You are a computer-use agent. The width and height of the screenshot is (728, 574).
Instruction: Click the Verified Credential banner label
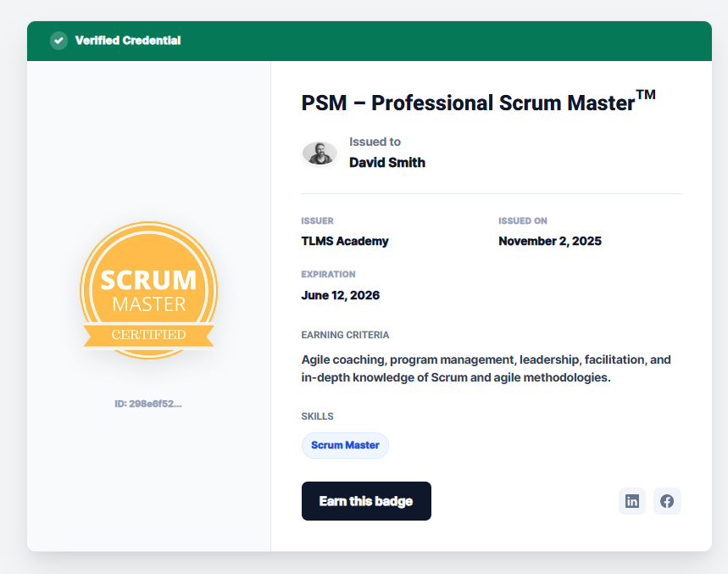pyautogui.click(x=128, y=41)
